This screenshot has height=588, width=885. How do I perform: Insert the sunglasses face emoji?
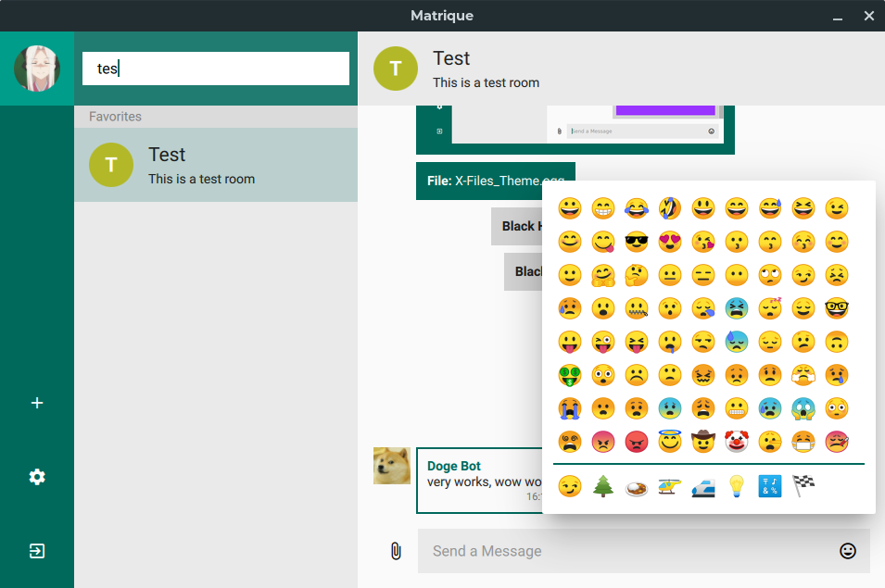[x=636, y=243]
